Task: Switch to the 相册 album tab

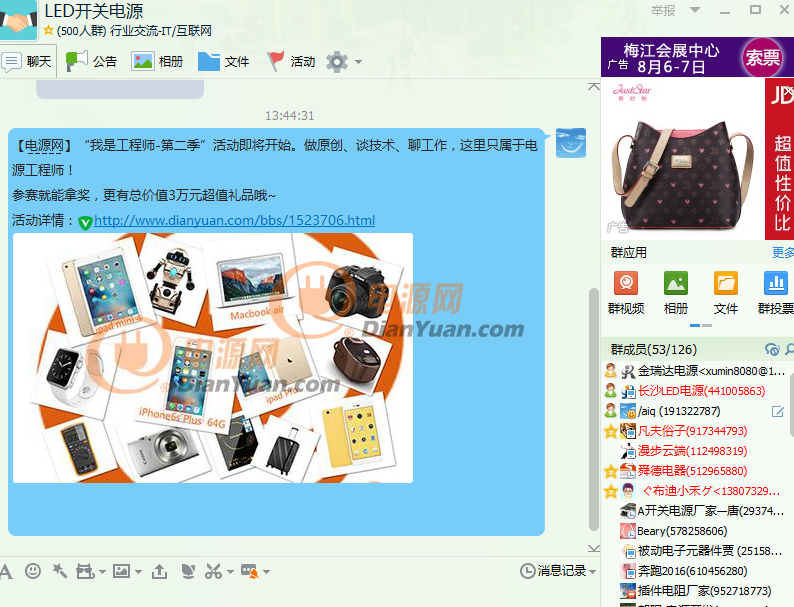Action: click(x=157, y=61)
